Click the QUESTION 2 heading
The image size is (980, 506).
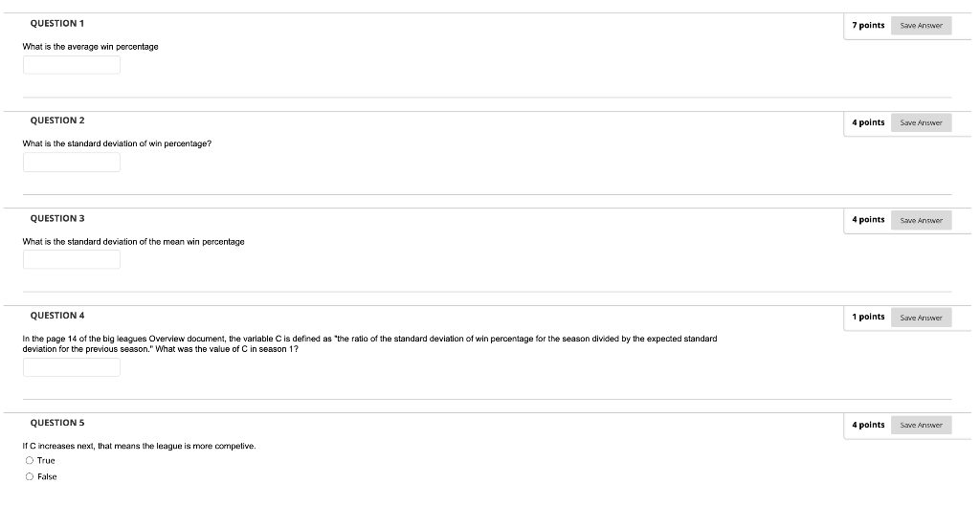57,121
